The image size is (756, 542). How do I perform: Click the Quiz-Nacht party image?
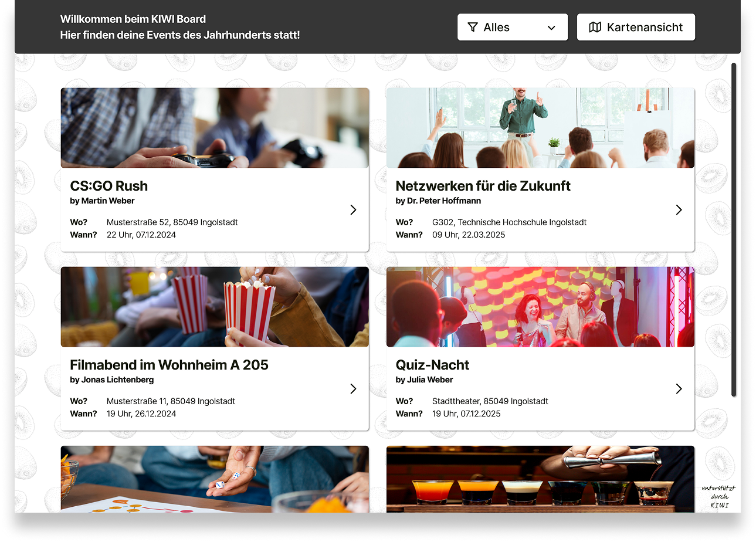point(540,307)
